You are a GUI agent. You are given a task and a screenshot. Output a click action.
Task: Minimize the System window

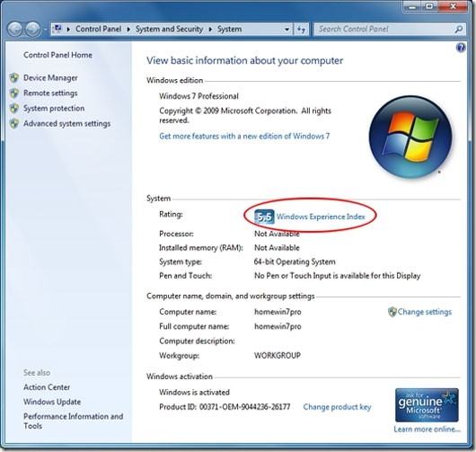point(412,6)
